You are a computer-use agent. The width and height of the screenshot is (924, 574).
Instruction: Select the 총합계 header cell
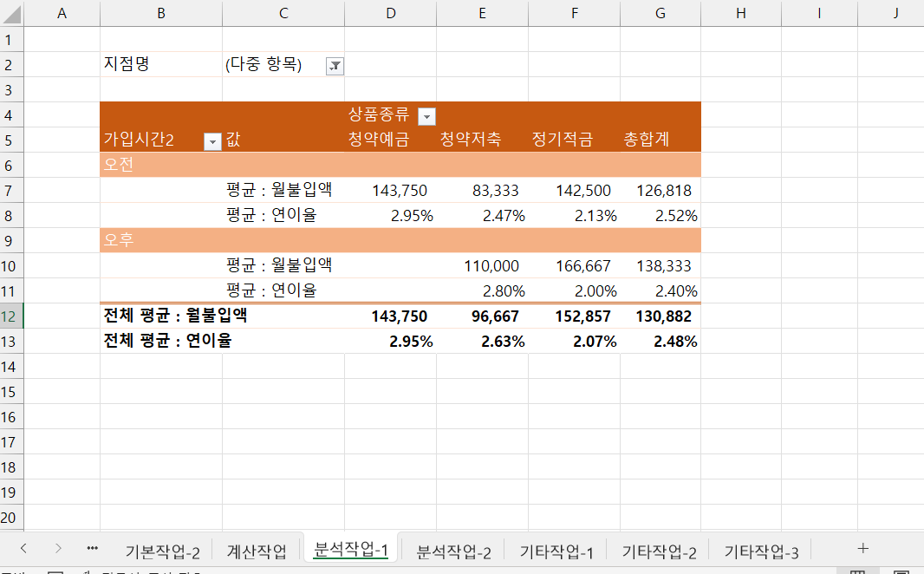(x=647, y=140)
